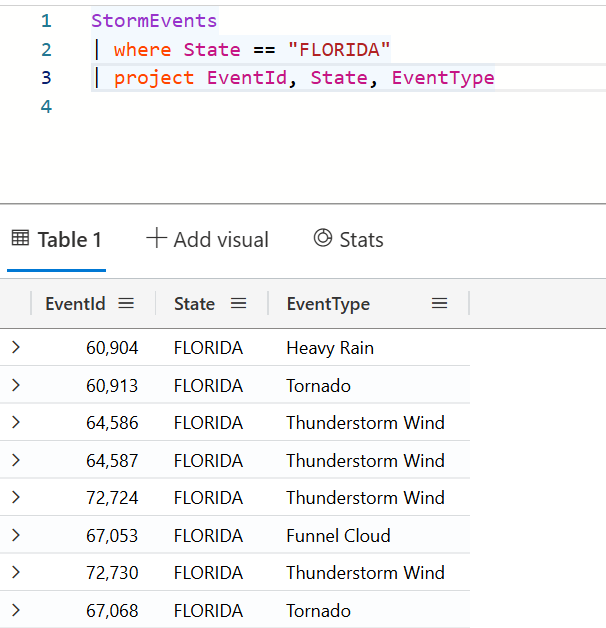Open the Stats tab
Screen dimensions: 606x628
click(x=348, y=240)
